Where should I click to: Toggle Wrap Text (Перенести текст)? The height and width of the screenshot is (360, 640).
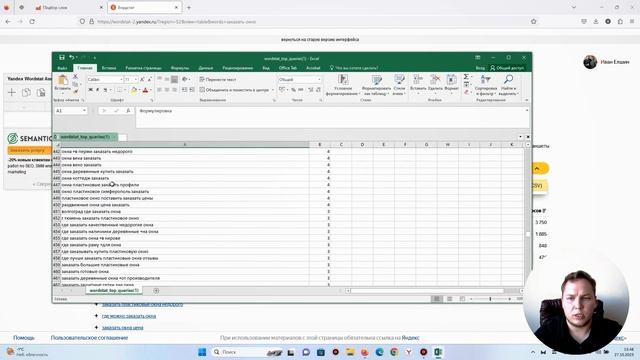[218, 79]
